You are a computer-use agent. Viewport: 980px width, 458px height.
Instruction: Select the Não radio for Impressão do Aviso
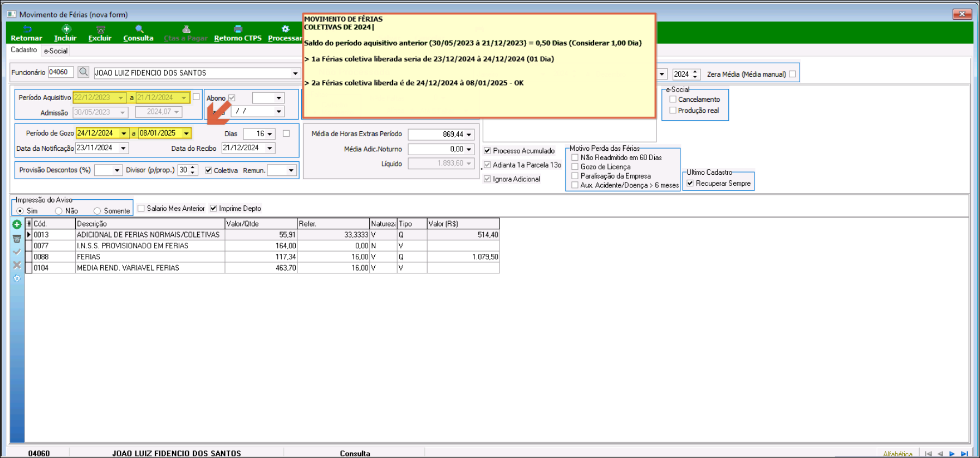pos(58,211)
